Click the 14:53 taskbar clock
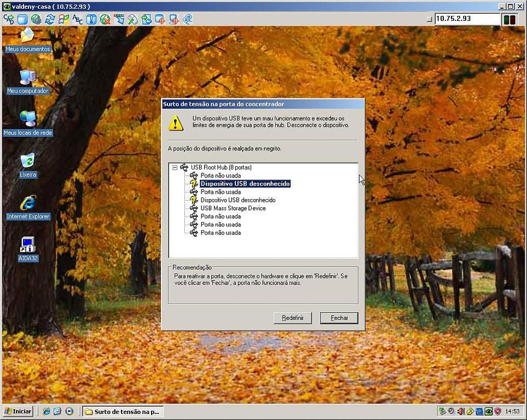This screenshot has width=527, height=420. pos(512,411)
